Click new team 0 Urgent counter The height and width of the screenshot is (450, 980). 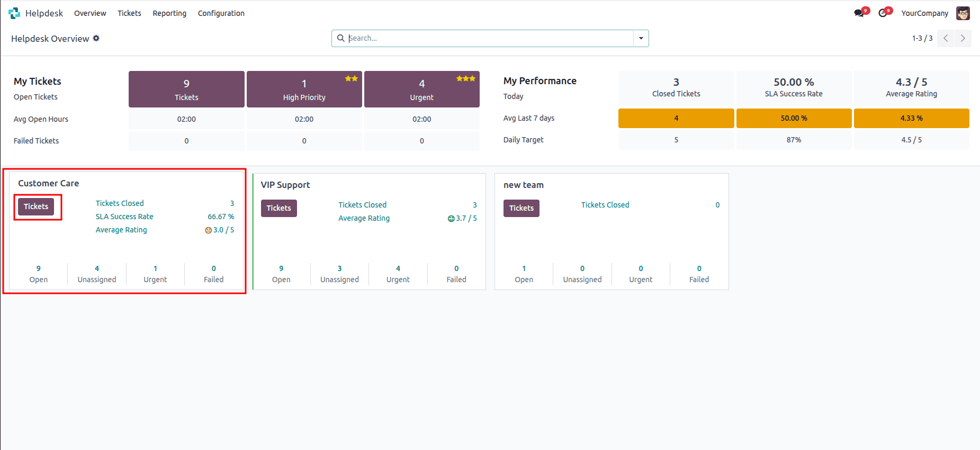pos(641,274)
